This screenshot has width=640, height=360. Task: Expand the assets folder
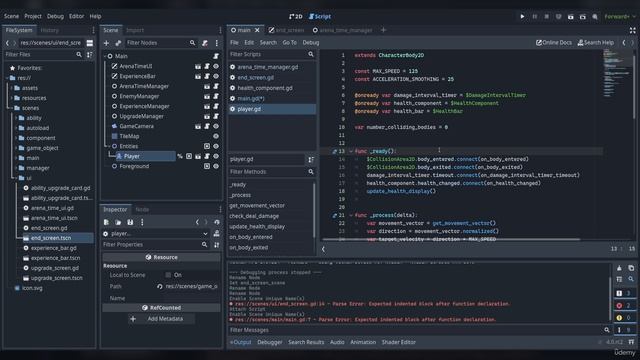coord(11,88)
